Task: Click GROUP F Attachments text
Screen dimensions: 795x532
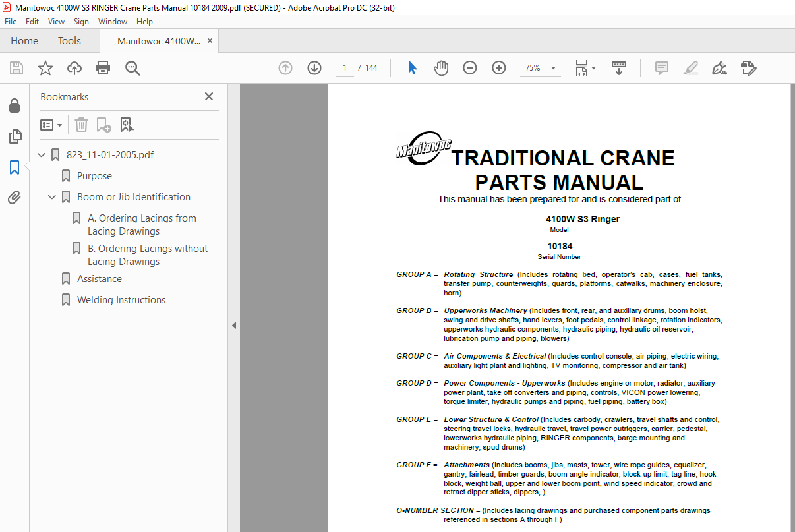Action: (x=556, y=479)
